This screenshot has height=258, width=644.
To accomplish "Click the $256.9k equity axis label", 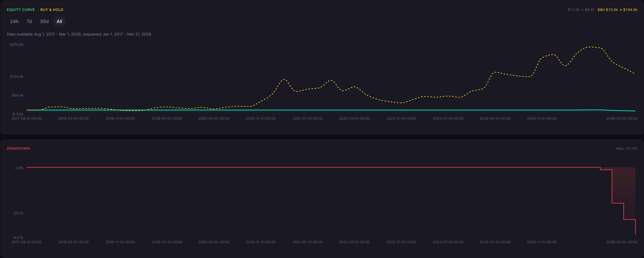I will 16,45.
